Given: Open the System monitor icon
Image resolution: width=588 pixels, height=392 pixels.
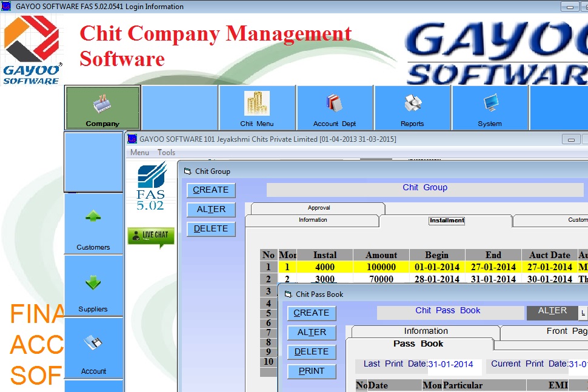Looking at the screenshot, I should [490, 103].
